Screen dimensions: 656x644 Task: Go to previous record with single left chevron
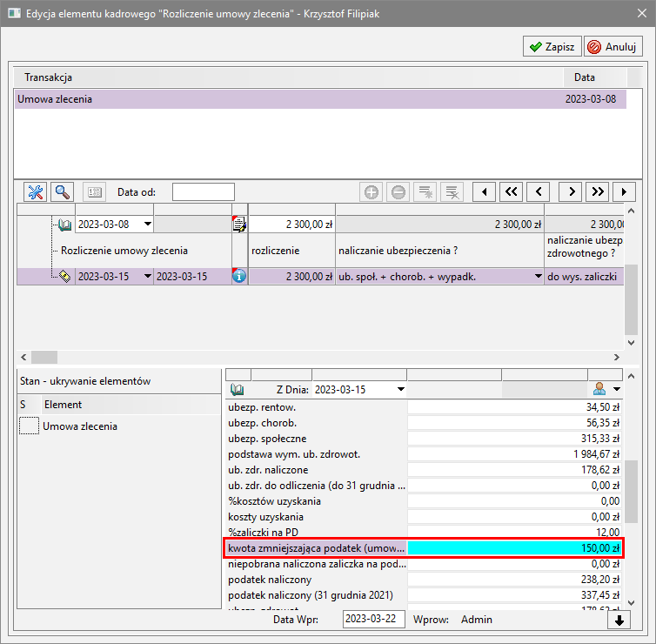[539, 192]
